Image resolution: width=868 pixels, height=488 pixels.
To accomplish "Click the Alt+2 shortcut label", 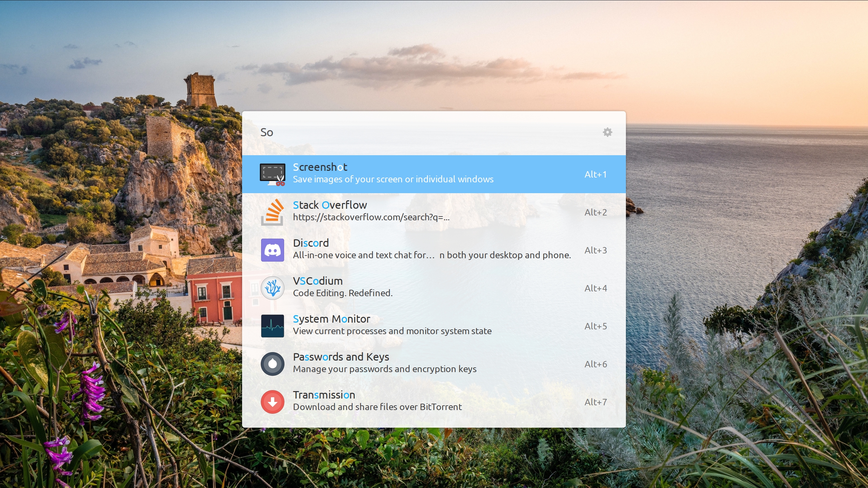I will 596,212.
